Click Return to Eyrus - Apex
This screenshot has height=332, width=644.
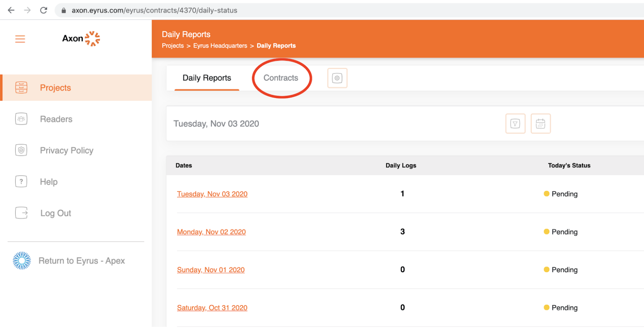coord(82,261)
